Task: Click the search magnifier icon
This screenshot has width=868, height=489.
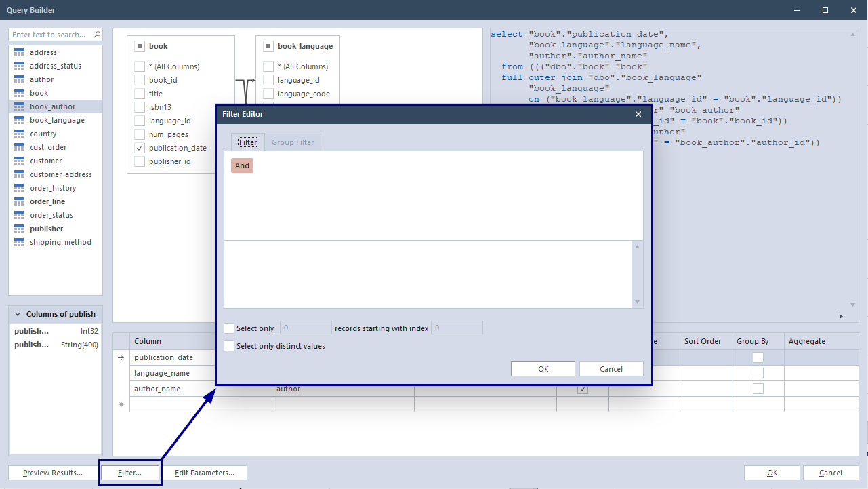Action: pos(97,35)
